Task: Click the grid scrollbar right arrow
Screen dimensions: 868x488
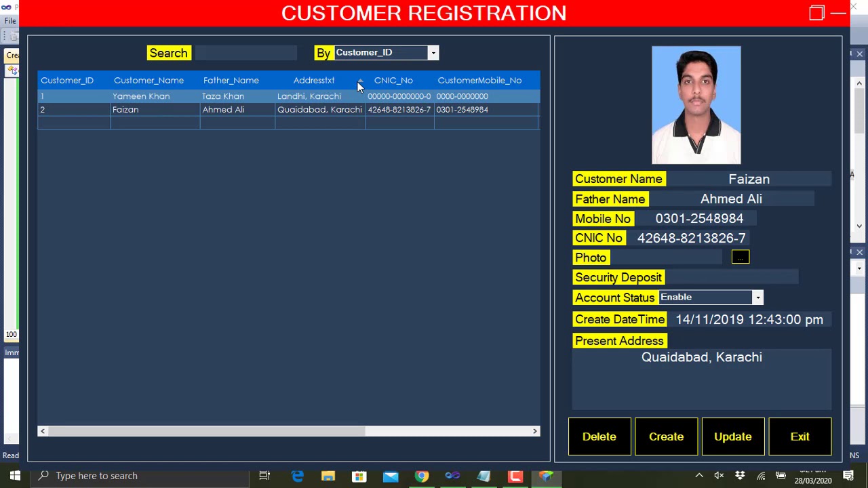Action: tap(534, 431)
